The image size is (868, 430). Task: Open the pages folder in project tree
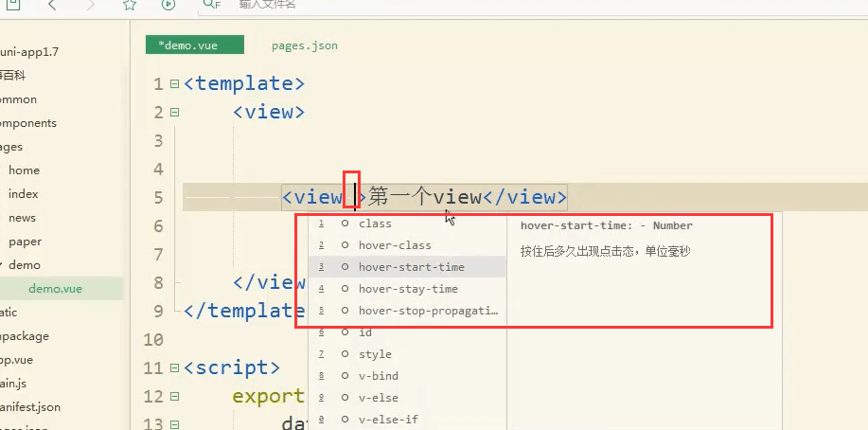11,147
